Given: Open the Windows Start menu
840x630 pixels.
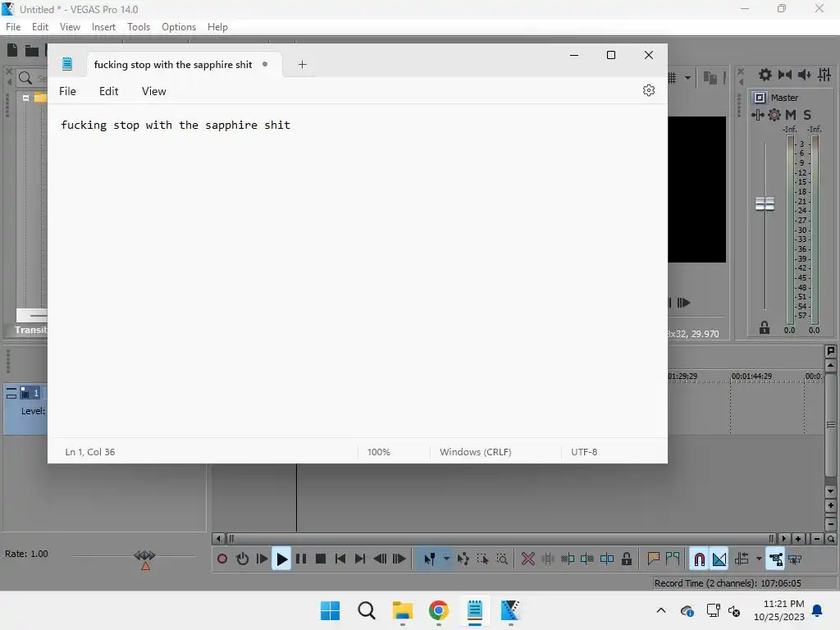Looking at the screenshot, I should point(330,610).
